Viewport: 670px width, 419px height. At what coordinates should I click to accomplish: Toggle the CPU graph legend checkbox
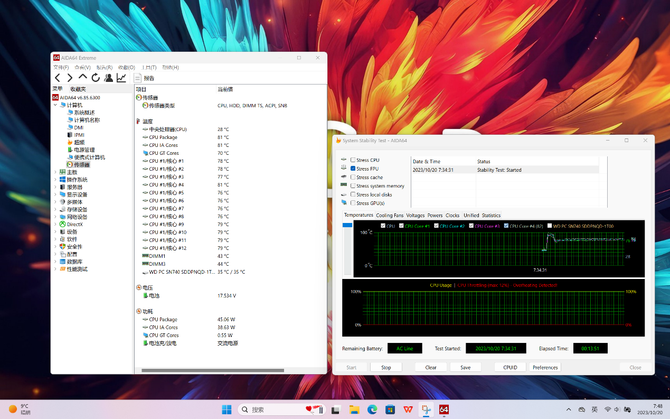(383, 226)
